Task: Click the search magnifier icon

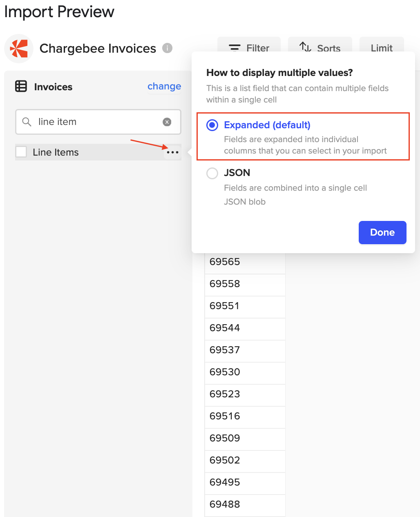Action: 27,122
